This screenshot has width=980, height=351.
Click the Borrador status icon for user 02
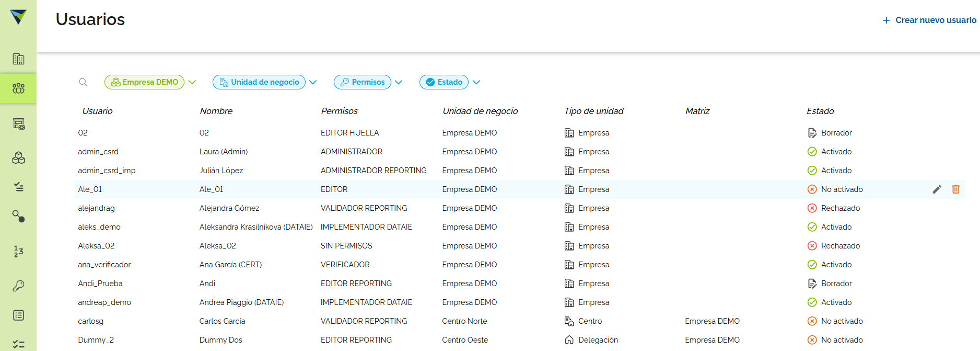click(812, 133)
